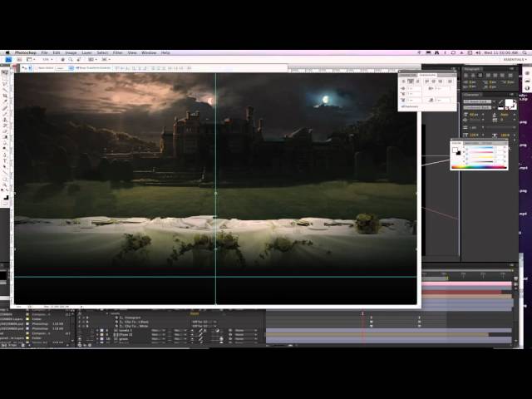The height and width of the screenshot is (399, 532).
Task: Click the Move tool preset in options bar
Action: coord(26,68)
